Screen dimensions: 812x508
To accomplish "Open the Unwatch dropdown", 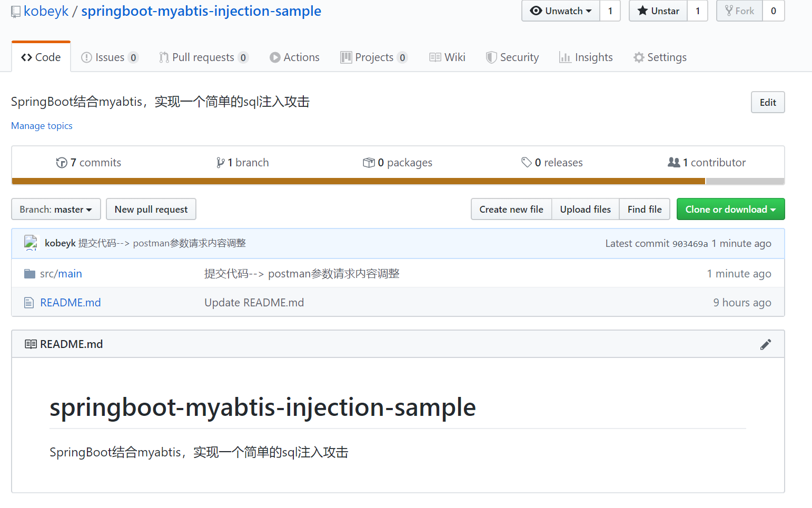I will [x=560, y=11].
